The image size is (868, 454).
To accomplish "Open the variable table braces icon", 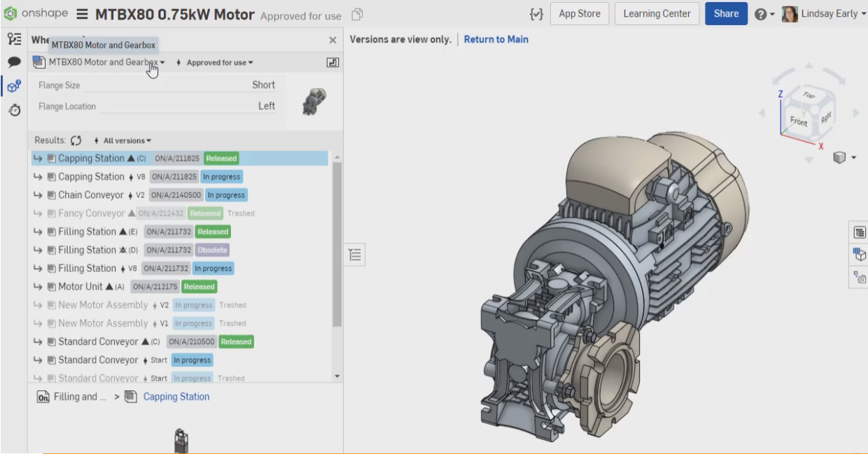I will [x=537, y=14].
